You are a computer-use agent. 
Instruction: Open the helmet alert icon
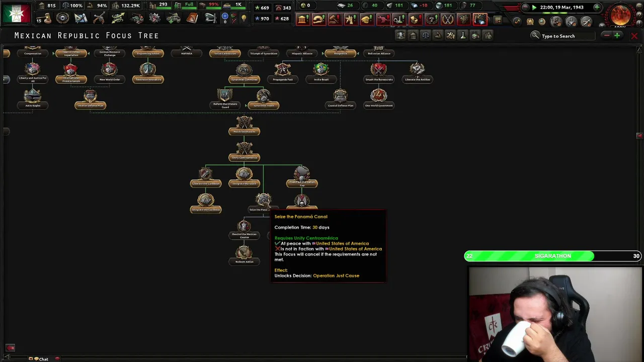pos(318,20)
